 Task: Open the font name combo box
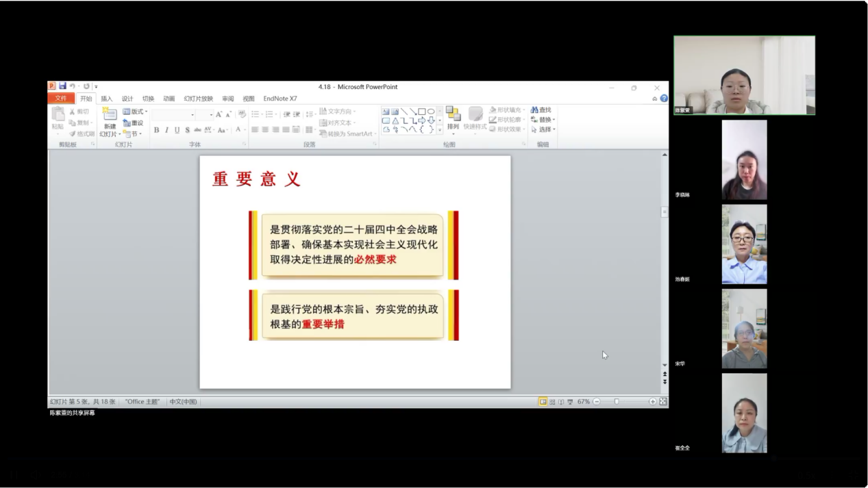click(173, 114)
